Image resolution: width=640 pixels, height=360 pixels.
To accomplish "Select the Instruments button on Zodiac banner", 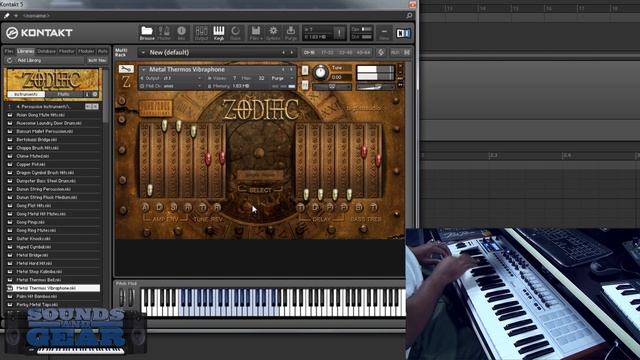I will tap(26, 94).
